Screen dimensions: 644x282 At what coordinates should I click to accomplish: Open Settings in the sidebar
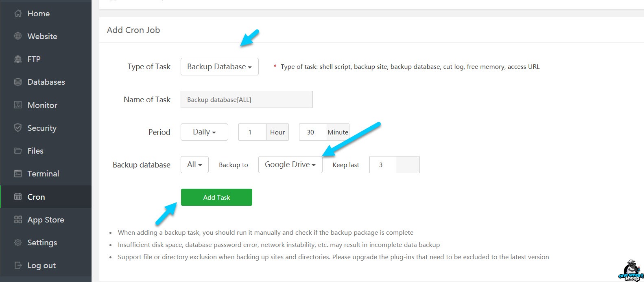click(x=42, y=242)
